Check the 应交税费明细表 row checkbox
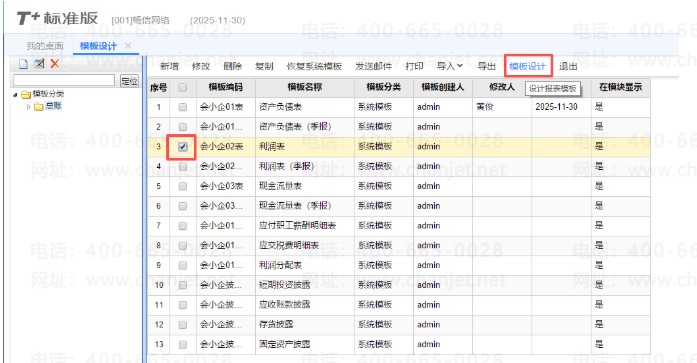Image resolution: width=697 pixels, height=363 pixels. (183, 245)
